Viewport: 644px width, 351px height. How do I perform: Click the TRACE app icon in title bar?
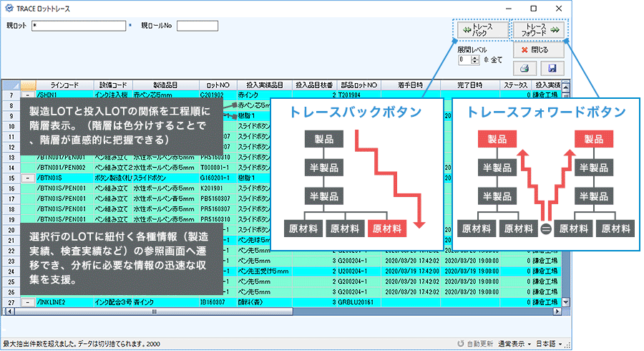pos(9,8)
